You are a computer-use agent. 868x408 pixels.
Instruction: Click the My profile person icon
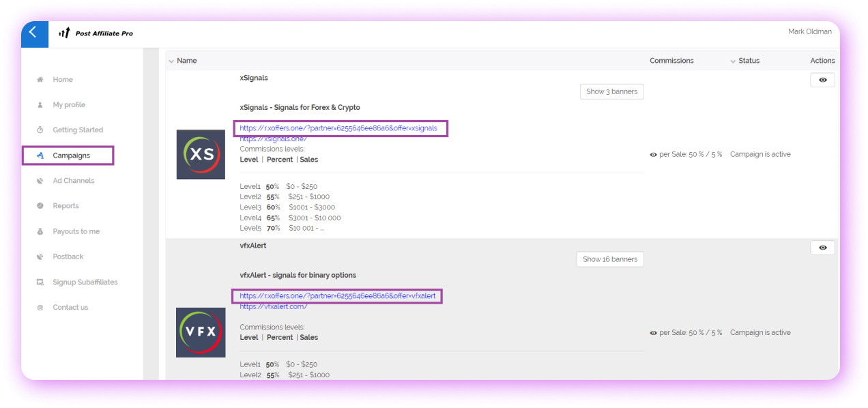pyautogui.click(x=40, y=105)
